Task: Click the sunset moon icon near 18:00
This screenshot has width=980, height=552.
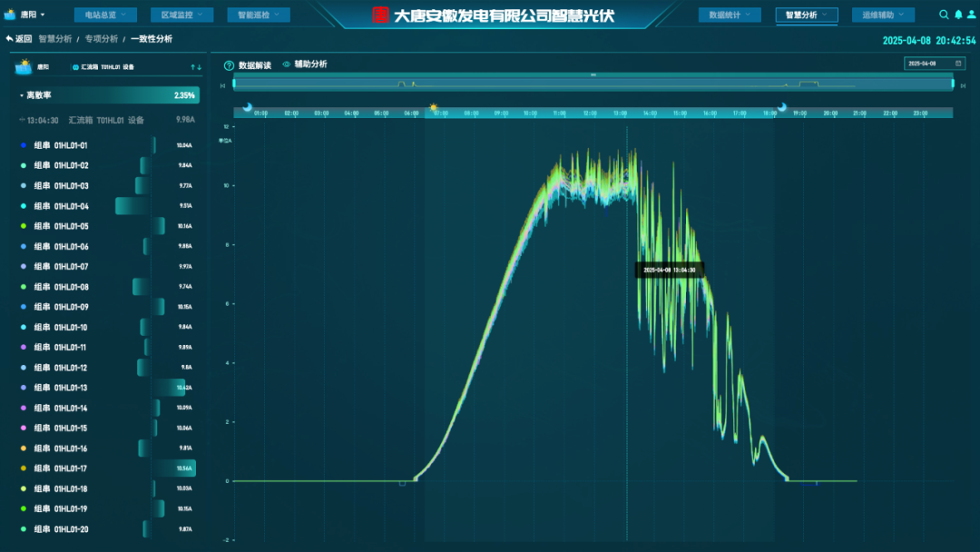Action: tap(782, 107)
